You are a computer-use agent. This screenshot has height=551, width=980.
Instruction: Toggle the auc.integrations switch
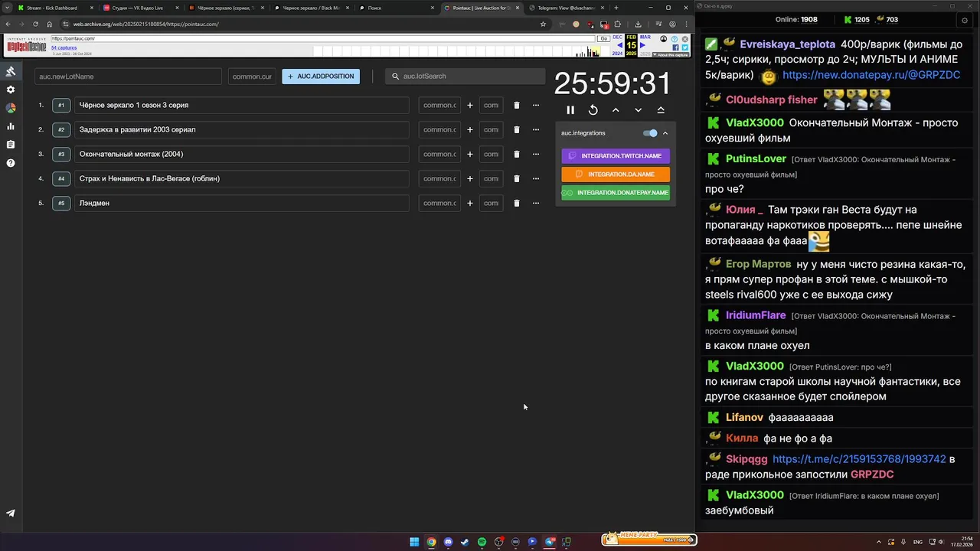click(650, 133)
